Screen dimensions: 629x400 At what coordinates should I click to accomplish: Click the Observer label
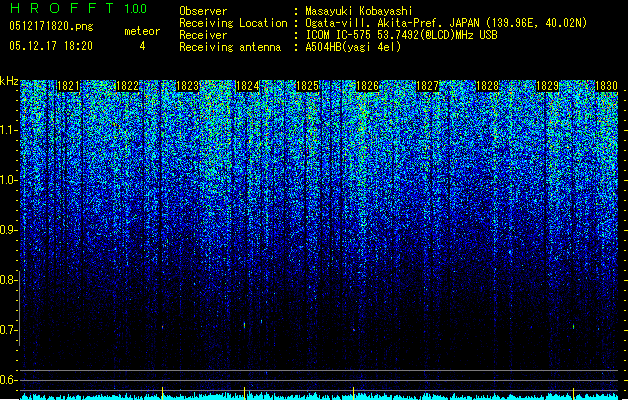coord(203,11)
